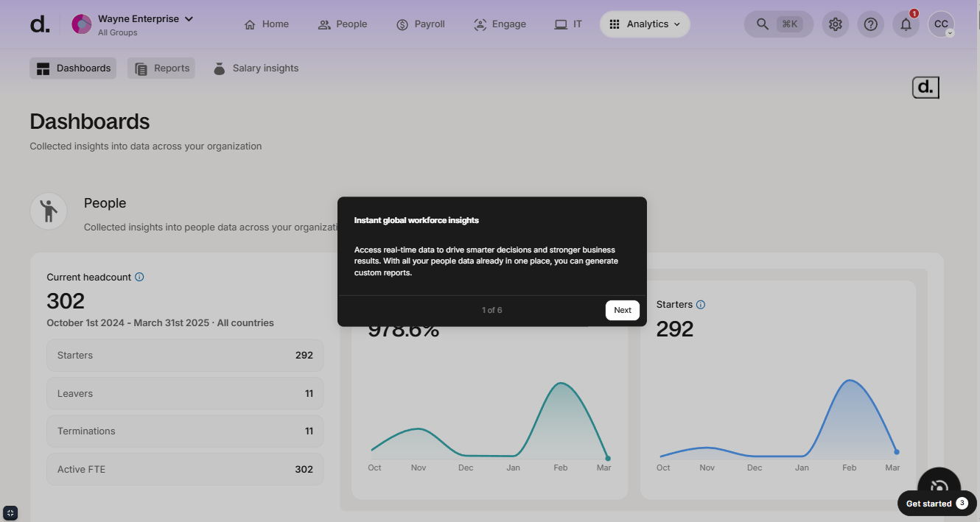Screen dimensions: 980x522
Task: Click the settings gear icon
Action: click(x=835, y=24)
